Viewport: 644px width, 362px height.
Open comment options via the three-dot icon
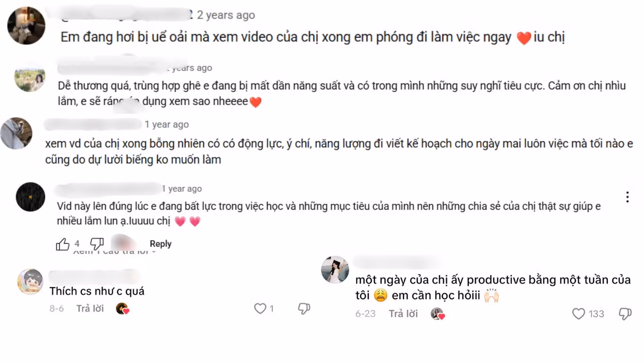click(x=627, y=197)
